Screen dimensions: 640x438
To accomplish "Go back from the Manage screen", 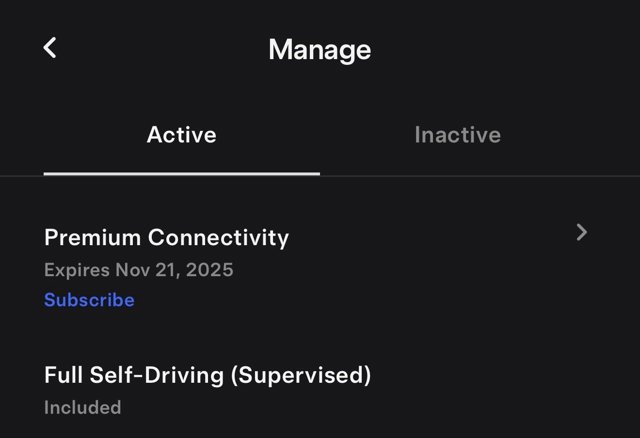I will point(50,48).
